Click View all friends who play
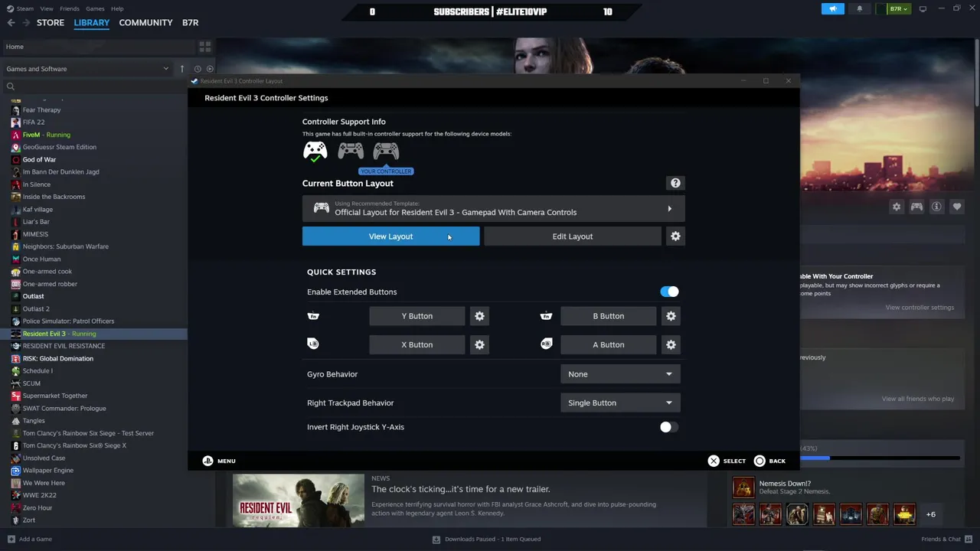Viewport: 980px width, 551px height. (917, 399)
